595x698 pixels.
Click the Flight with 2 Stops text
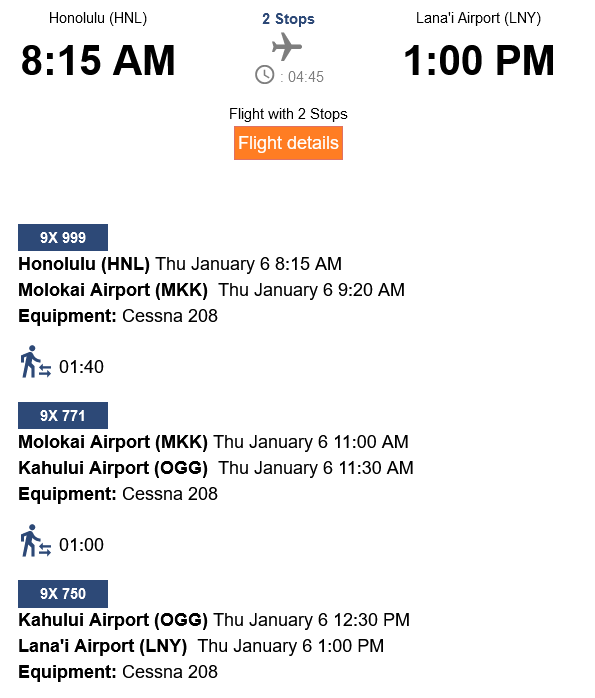[288, 114]
